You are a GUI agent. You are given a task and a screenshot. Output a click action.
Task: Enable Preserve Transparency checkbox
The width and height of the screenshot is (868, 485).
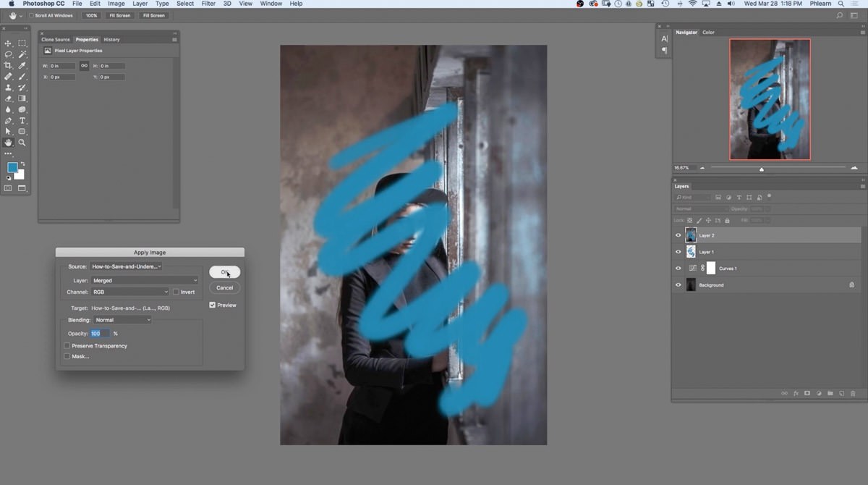point(67,346)
